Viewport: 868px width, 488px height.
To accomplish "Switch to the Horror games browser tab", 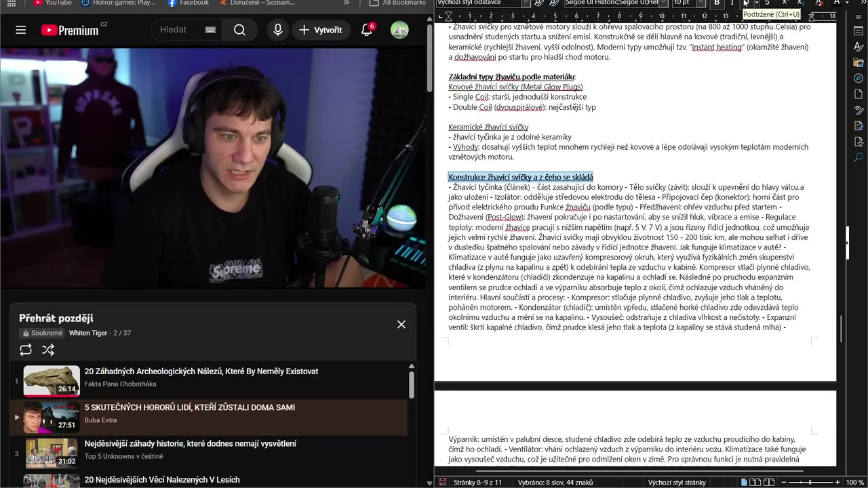I will pos(117,3).
